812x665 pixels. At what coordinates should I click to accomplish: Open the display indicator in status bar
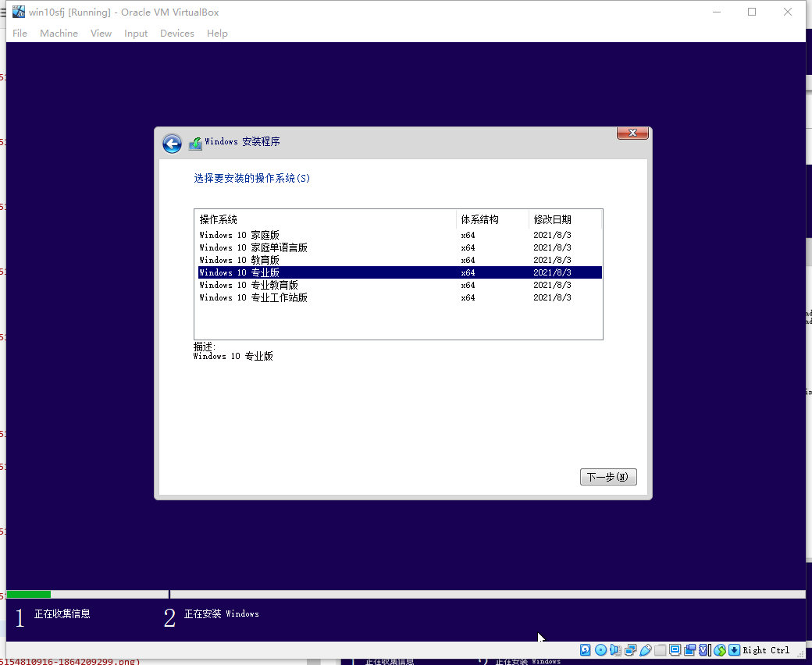[675, 650]
